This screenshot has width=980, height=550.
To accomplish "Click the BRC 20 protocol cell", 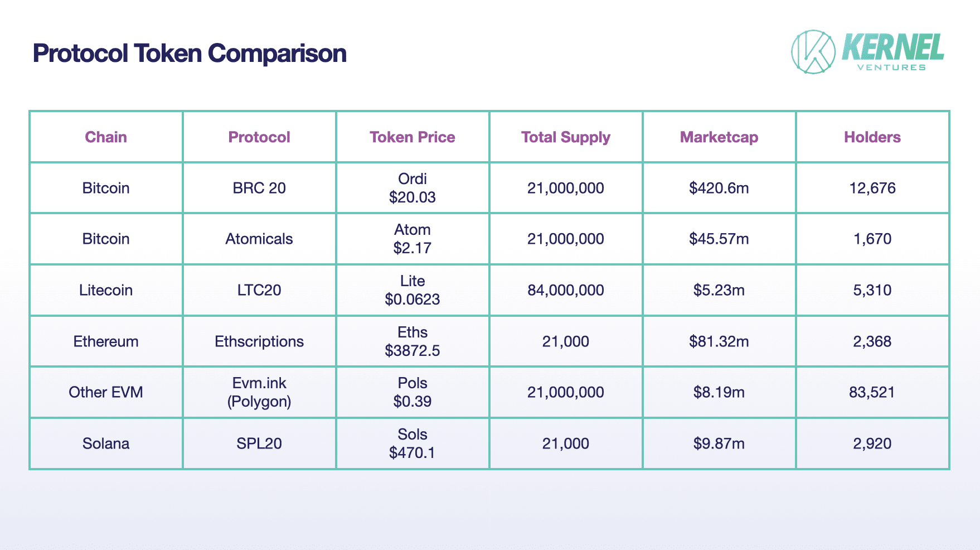I will tap(259, 188).
